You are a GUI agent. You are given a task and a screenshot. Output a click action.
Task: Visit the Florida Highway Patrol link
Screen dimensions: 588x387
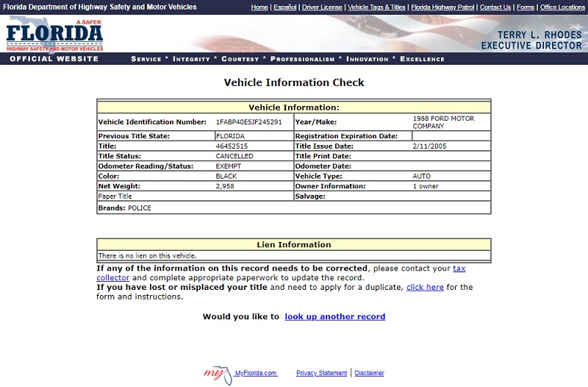(x=442, y=7)
